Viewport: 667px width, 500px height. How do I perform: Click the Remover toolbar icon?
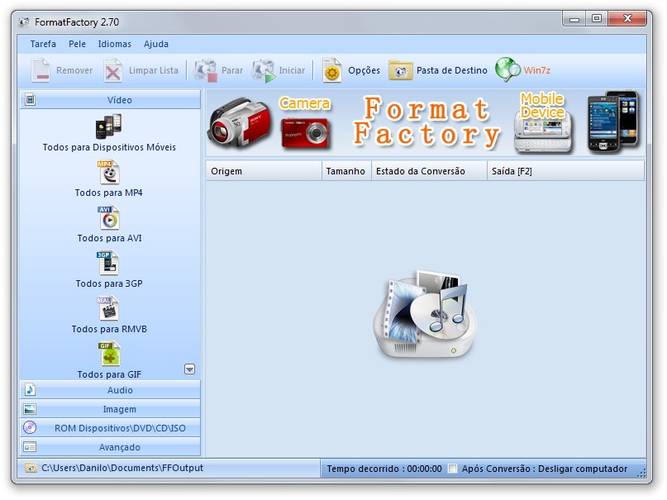[41, 70]
